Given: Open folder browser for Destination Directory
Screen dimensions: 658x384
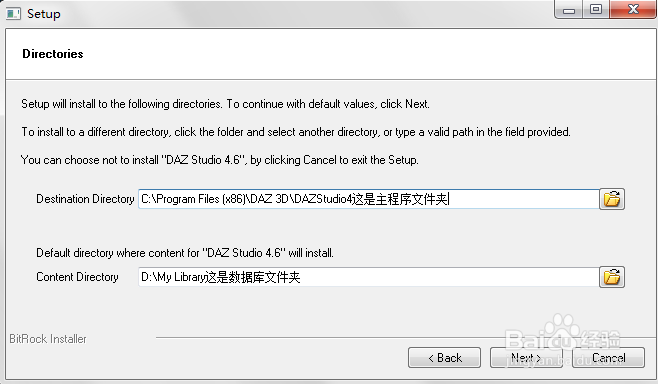Looking at the screenshot, I should (612, 199).
